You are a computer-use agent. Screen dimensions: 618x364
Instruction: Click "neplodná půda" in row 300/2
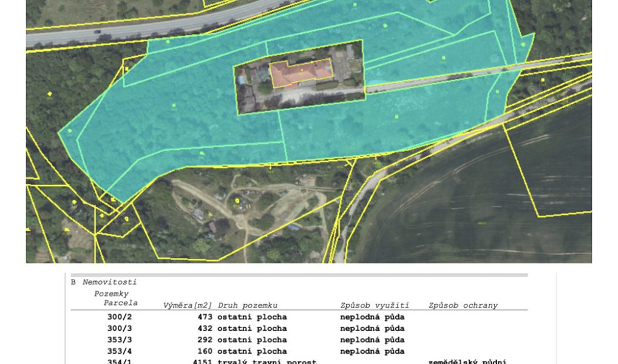pyautogui.click(x=373, y=317)
